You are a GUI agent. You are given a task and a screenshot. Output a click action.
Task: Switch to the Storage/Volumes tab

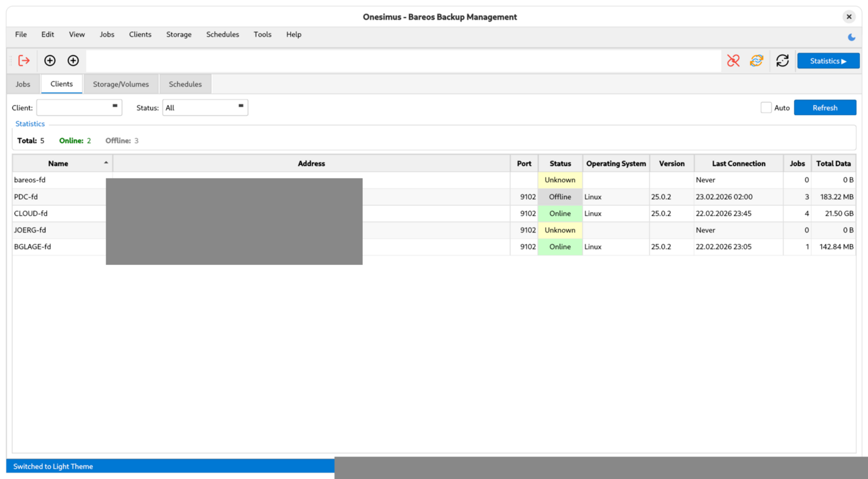[121, 84]
